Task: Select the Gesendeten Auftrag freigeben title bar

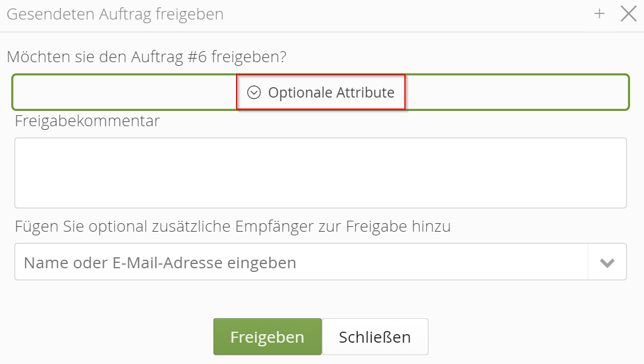Action: click(x=115, y=13)
